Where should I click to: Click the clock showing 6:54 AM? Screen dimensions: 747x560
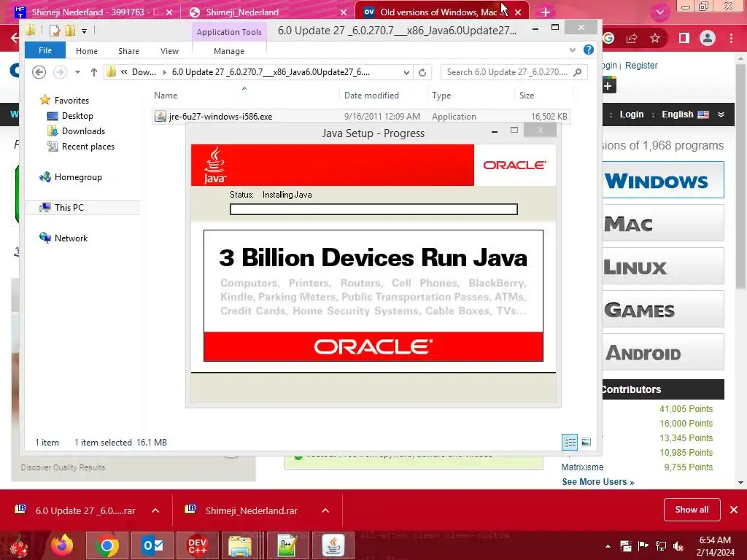715,540
